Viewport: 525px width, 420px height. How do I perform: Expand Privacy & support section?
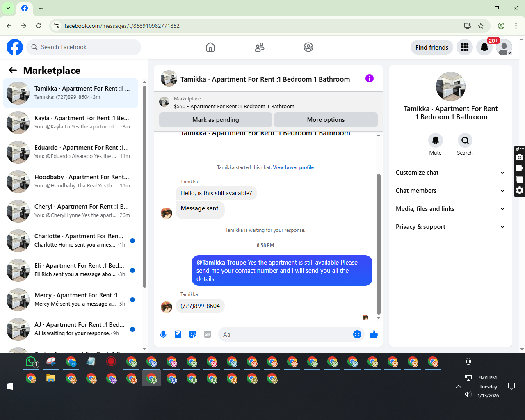tap(450, 227)
